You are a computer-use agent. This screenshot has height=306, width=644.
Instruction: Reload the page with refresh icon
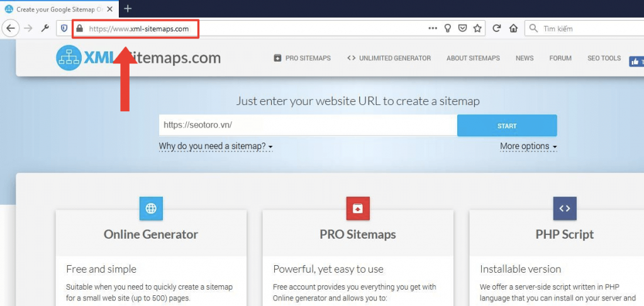click(497, 28)
